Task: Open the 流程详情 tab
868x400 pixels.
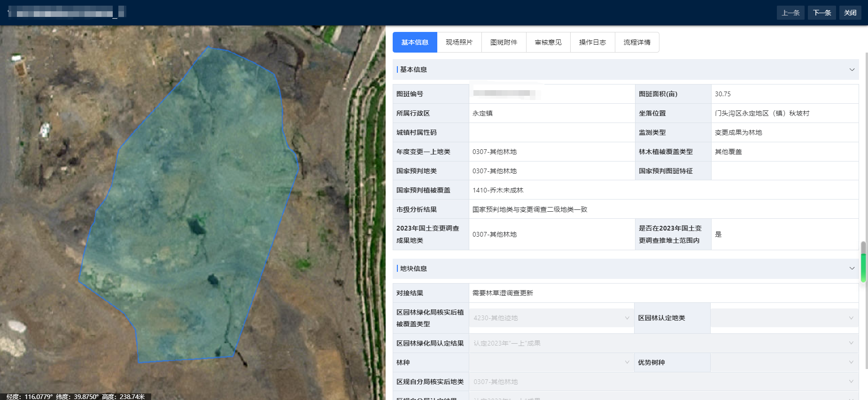Action: tap(637, 42)
